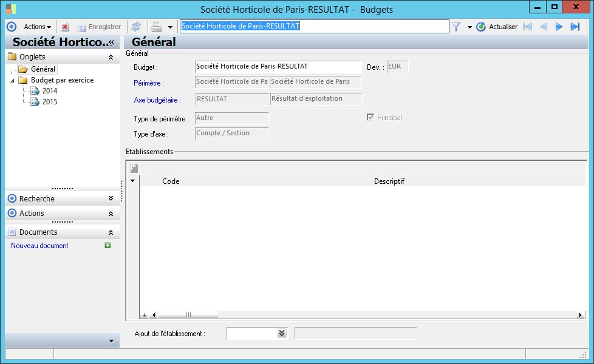
Task: Click the Actualiser button
Action: coord(497,27)
